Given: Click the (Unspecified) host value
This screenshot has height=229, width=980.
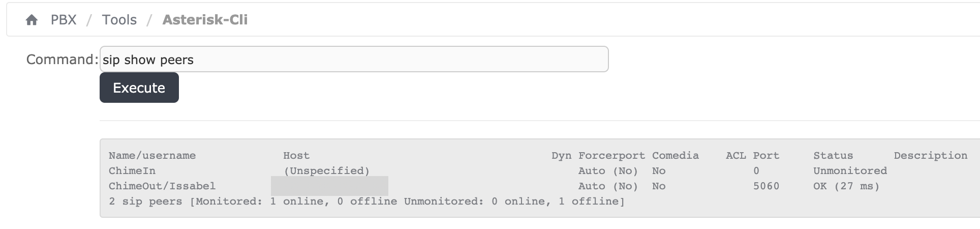Looking at the screenshot, I should pos(326,171).
